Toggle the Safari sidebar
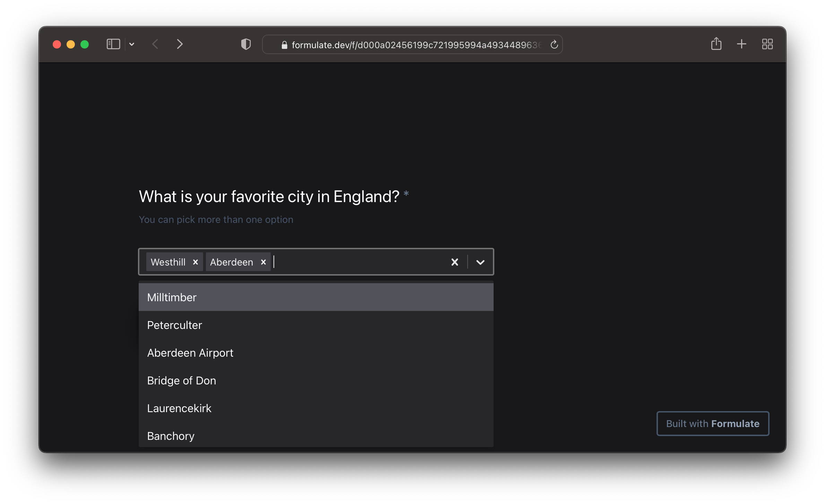 (113, 44)
